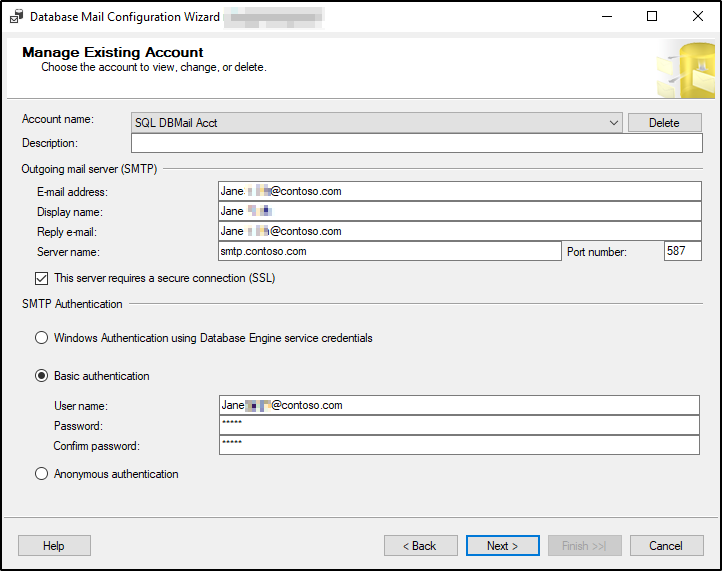Go back with the Back button
Viewport: 722px width, 571px height.
[x=420, y=546]
